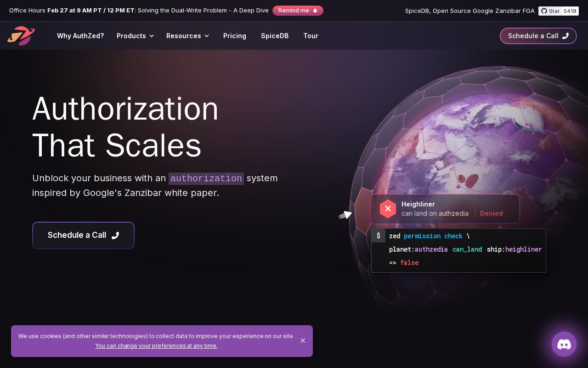Click the 'Authorization That Scales' headline
Screen dimensions: 588x368
pos(125,126)
